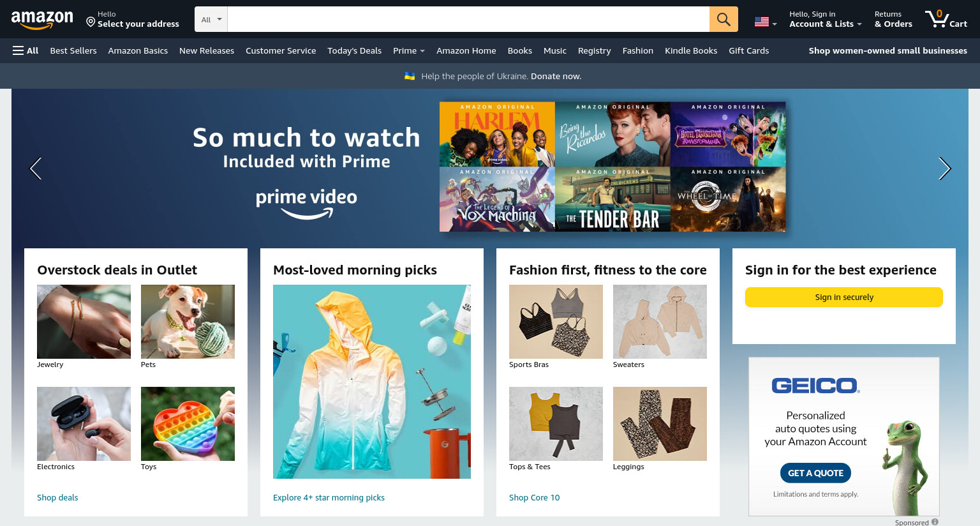Open Returns & Orders
Viewport: 980px width, 526px height.
(893, 19)
